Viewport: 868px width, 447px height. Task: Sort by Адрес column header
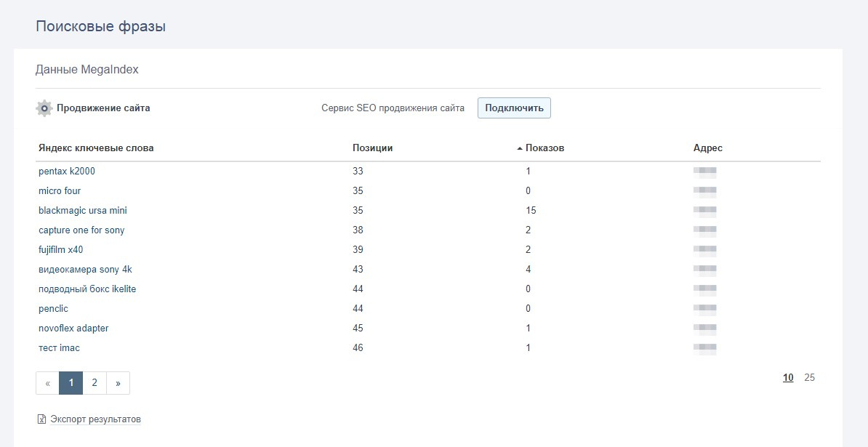coord(707,148)
